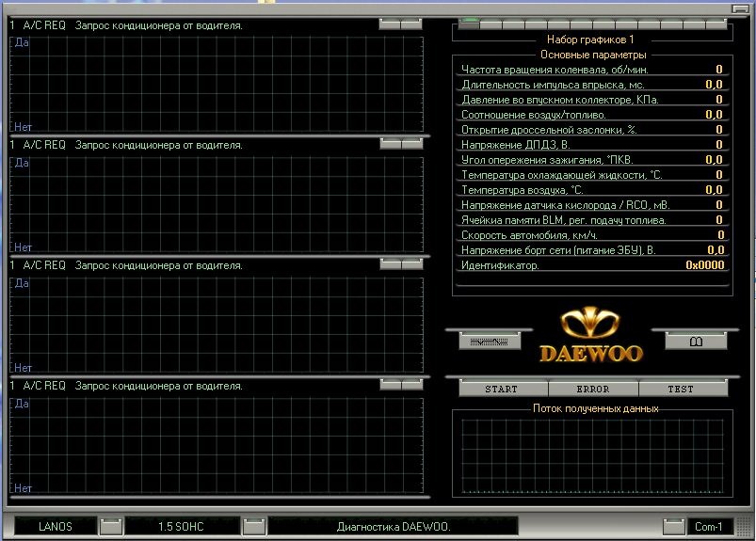Screen dimensions: 756x541
Task: Click 'Основные параметры' heading
Action: (593, 55)
